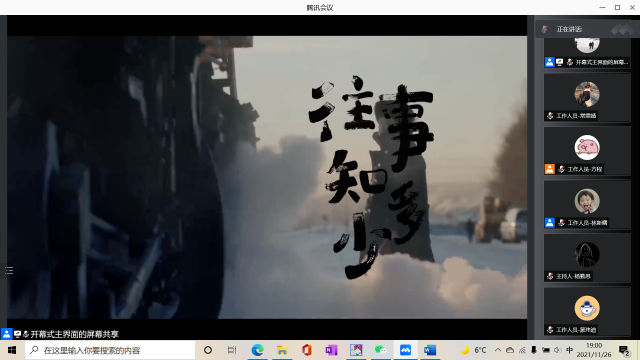Screen dimensions: 640x360
Task: Click the list icon at left edge of video
Action: pyautogui.click(x=9, y=270)
